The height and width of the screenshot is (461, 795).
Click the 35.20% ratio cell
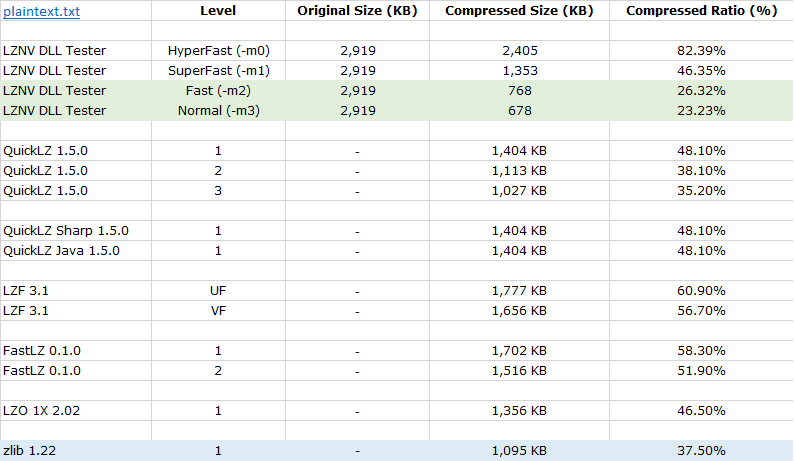702,191
